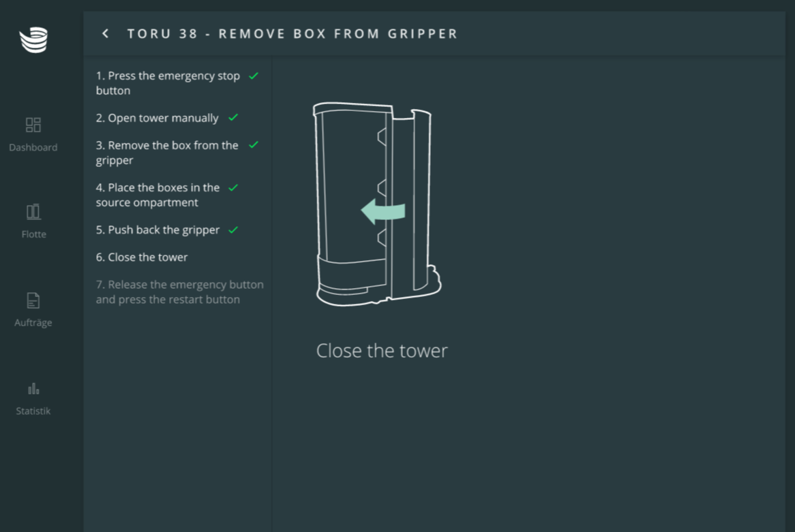Select step 4 Place boxes in source compartment
Viewport: 795px width, 532px height.
pyautogui.click(x=157, y=195)
